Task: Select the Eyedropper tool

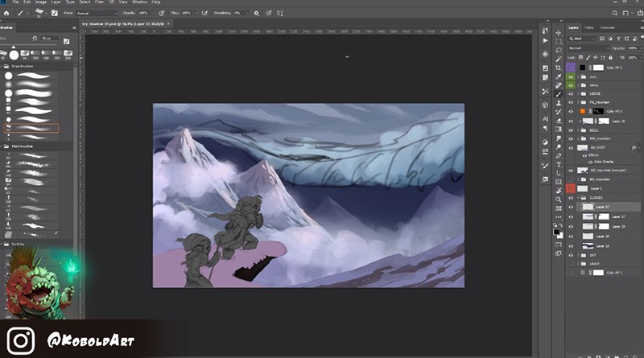Action: (x=559, y=76)
